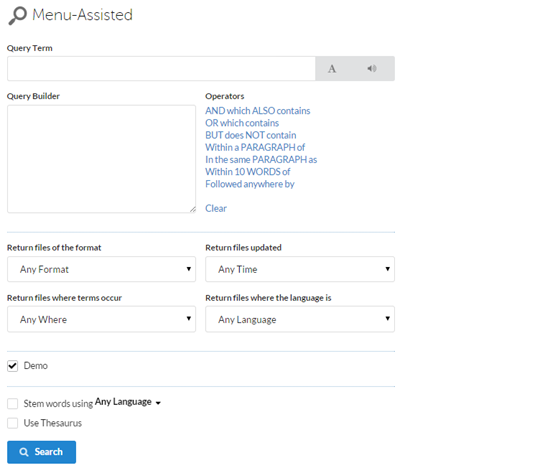The image size is (550, 468).
Task: Open the Any Time dropdown
Action: tap(300, 269)
